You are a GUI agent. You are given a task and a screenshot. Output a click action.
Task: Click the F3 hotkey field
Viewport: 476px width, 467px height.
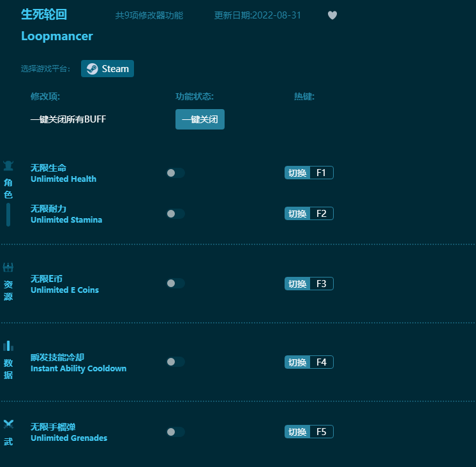(x=322, y=283)
